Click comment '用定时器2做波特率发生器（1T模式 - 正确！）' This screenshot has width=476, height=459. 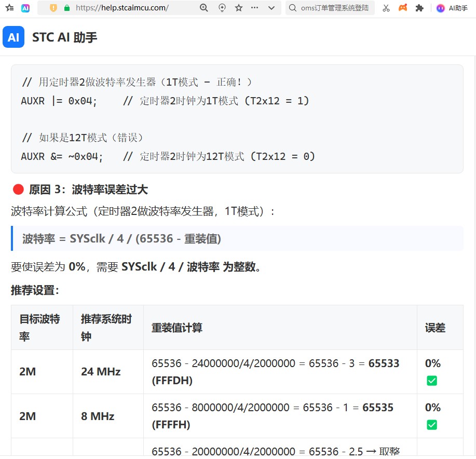click(x=137, y=82)
